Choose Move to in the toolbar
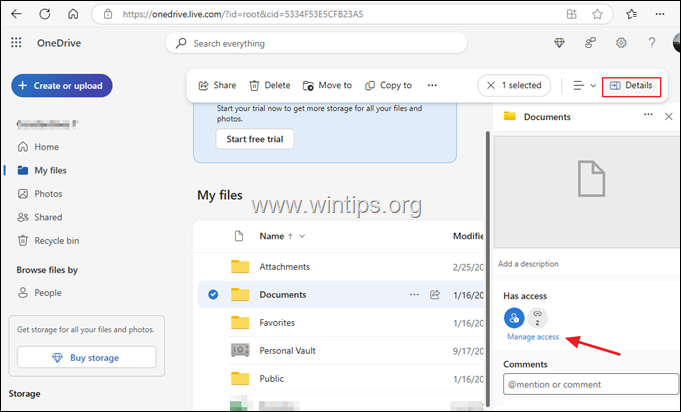 click(327, 85)
